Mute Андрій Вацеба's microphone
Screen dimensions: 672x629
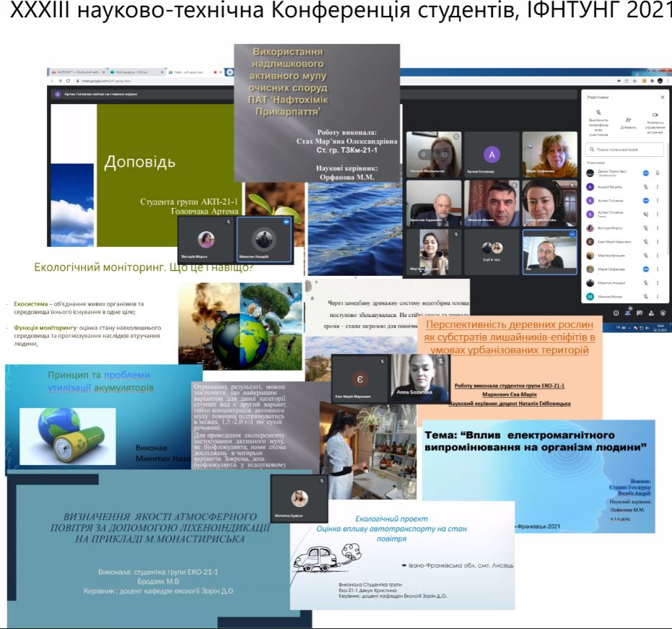(646, 187)
